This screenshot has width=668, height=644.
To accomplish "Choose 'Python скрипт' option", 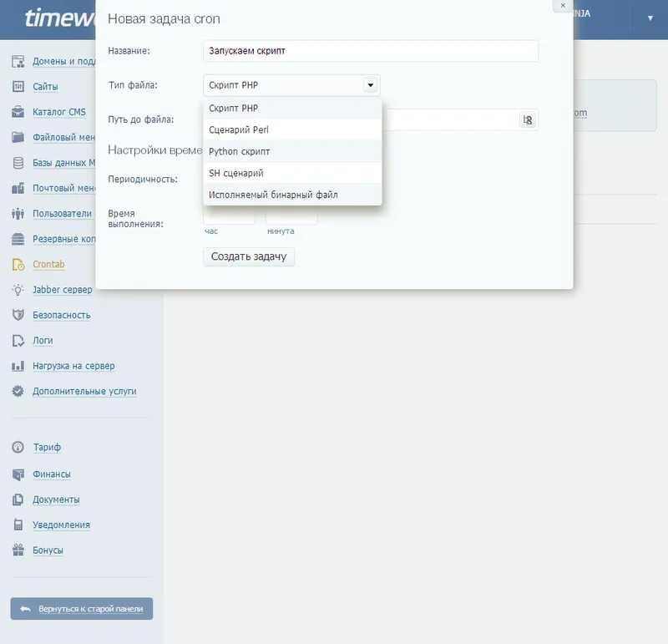I will point(292,151).
